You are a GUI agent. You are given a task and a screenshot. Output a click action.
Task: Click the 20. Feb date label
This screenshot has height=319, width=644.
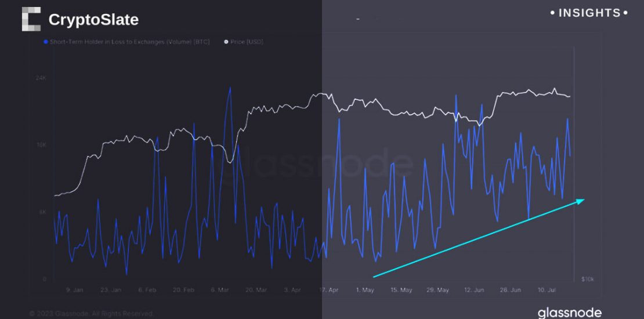(183, 289)
